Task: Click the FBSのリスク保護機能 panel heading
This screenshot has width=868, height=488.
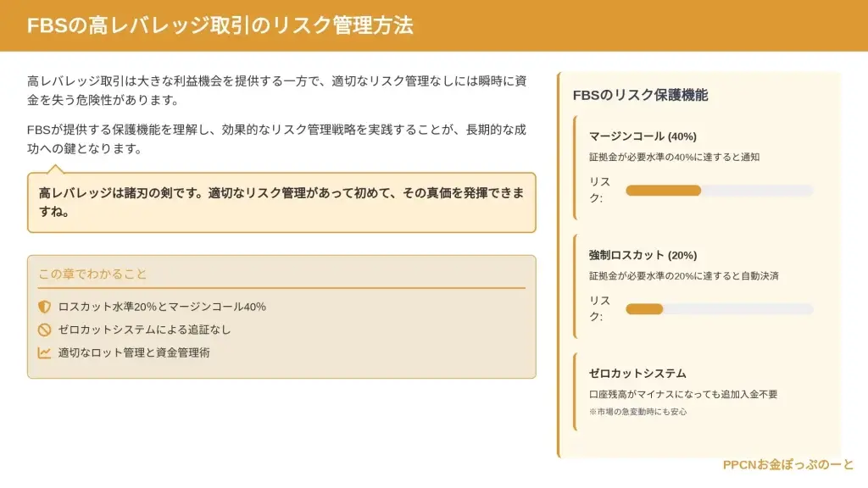Action: coord(640,96)
